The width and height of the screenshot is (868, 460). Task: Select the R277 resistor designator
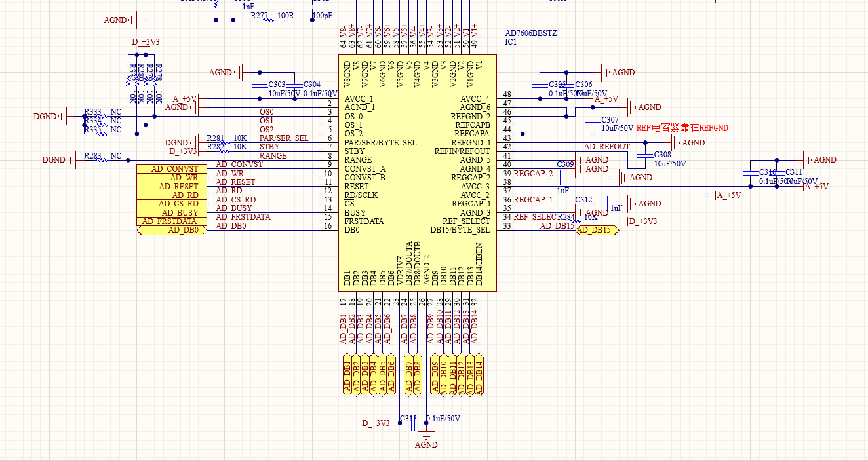(260, 15)
